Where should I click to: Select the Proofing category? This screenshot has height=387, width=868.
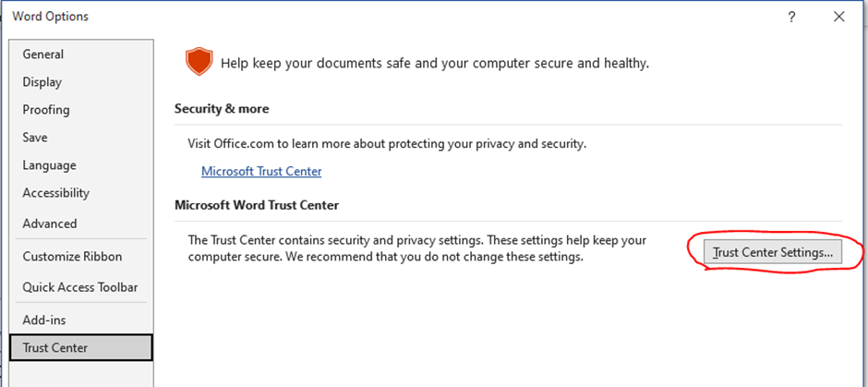pyautogui.click(x=46, y=110)
